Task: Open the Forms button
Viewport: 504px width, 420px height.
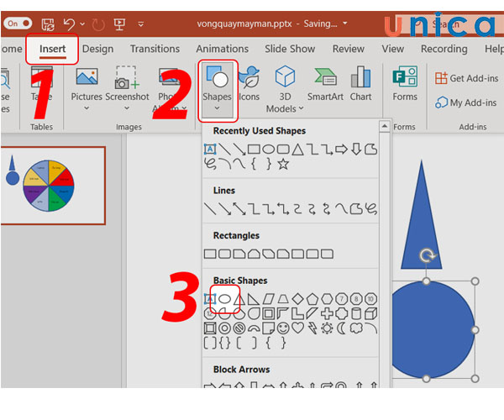Action: (x=404, y=84)
